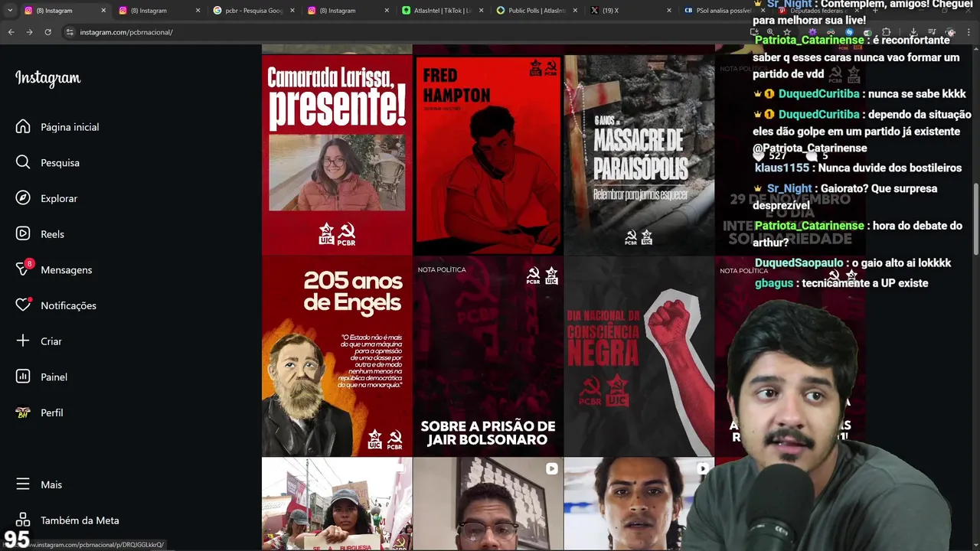Open the Instagram logo home link

[47, 78]
